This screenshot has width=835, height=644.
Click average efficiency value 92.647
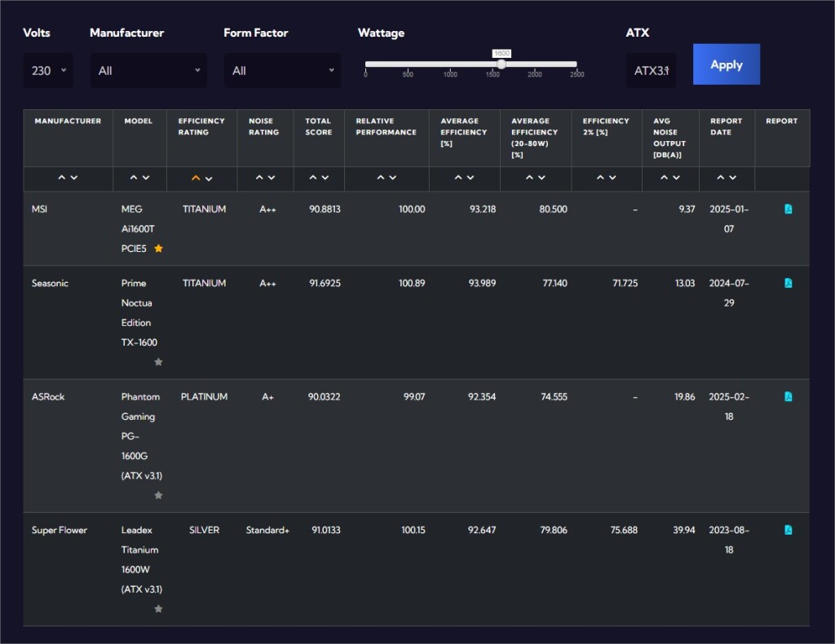[x=481, y=530]
